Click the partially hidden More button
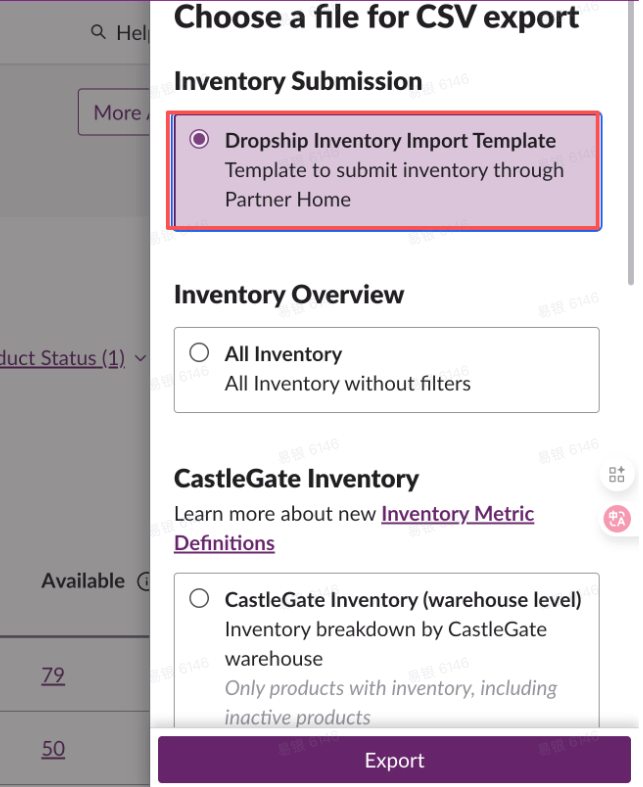643x787 pixels. (x=114, y=112)
